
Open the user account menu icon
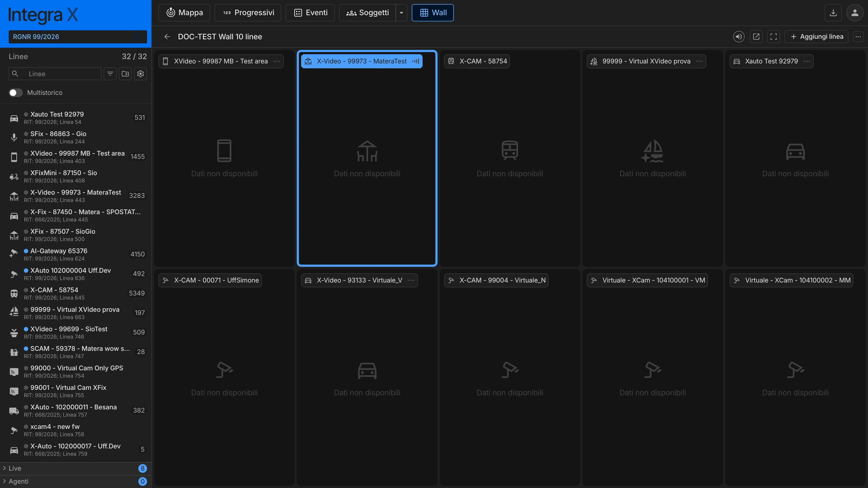pos(855,13)
